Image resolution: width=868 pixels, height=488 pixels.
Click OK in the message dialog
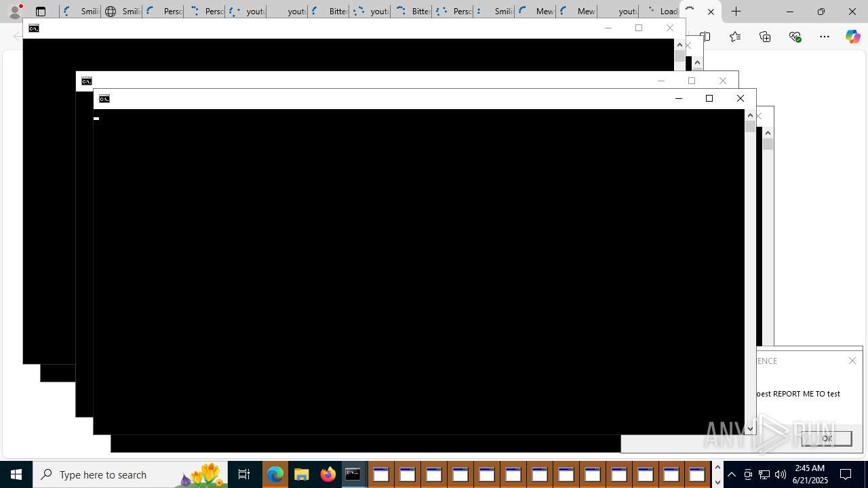pos(827,439)
